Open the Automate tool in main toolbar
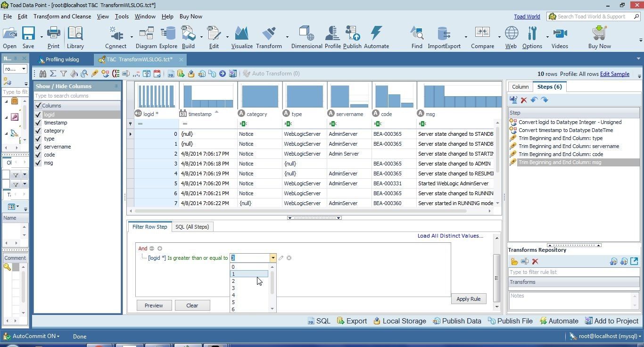 click(x=376, y=38)
